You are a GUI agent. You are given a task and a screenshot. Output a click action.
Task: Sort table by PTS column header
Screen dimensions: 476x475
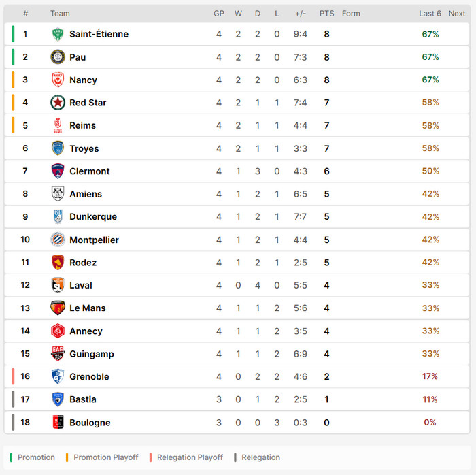point(326,14)
